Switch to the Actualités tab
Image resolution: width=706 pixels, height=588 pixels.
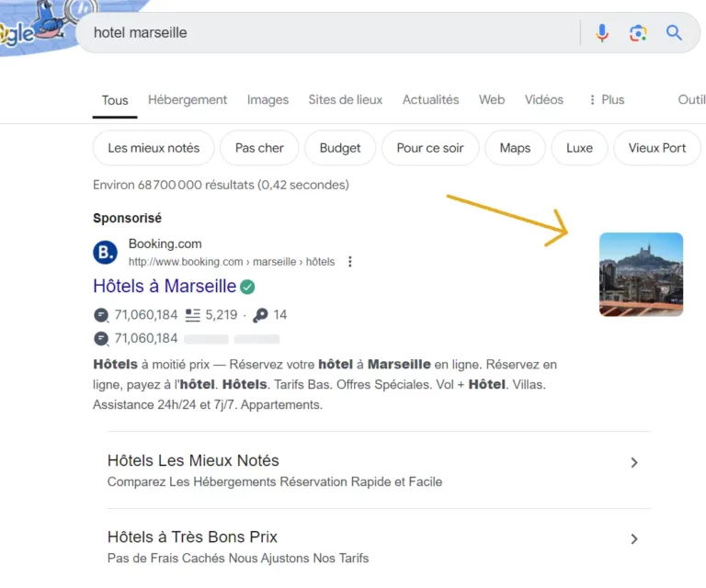coord(430,99)
